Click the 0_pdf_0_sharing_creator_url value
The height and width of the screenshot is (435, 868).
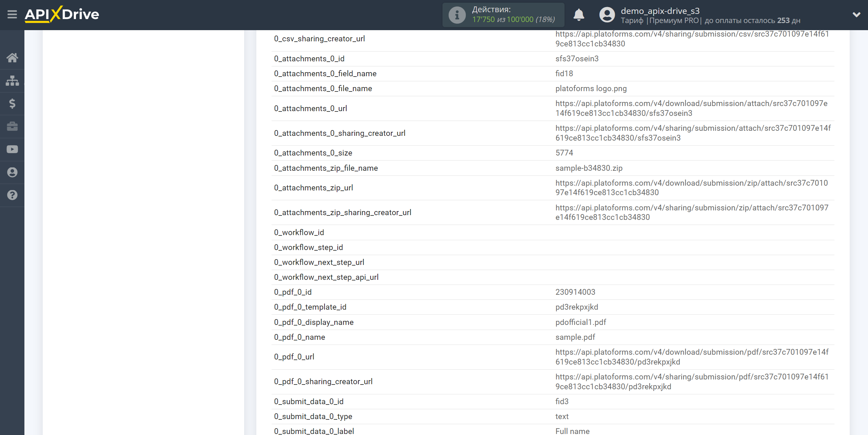(x=692, y=381)
